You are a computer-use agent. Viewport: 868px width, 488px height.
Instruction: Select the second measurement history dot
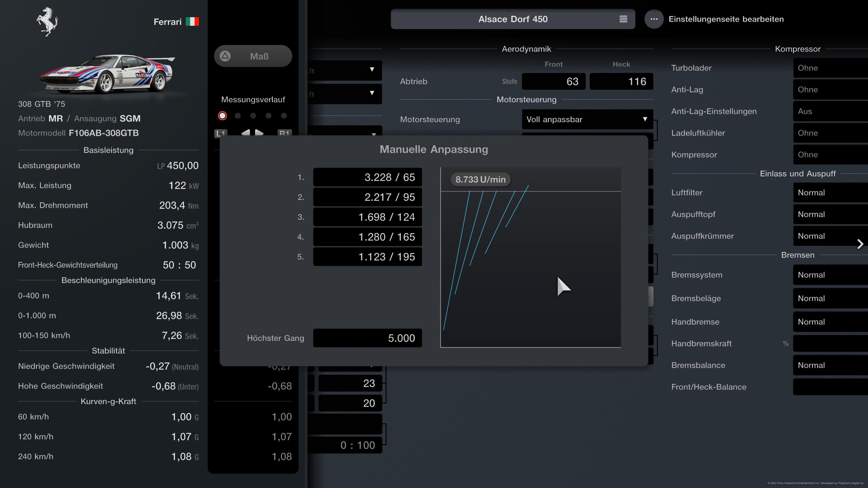tap(238, 116)
